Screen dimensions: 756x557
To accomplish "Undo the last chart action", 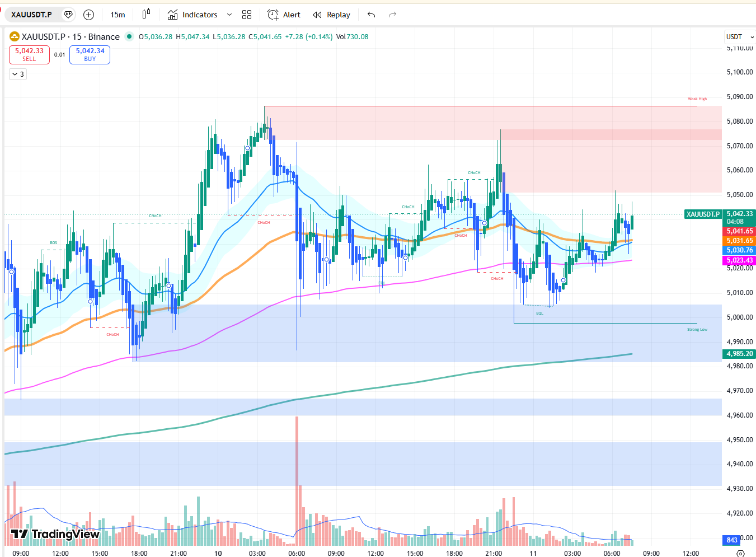I will tap(371, 15).
